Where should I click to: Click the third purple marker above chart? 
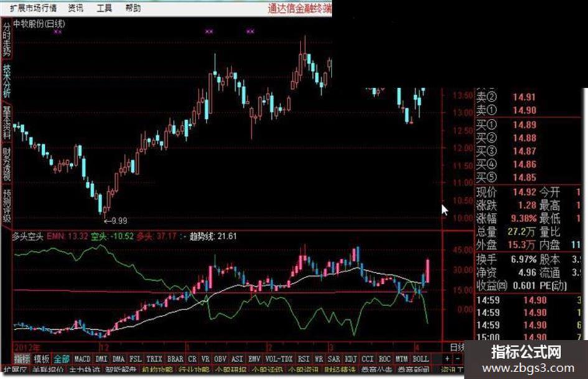pyautogui.click(x=250, y=32)
